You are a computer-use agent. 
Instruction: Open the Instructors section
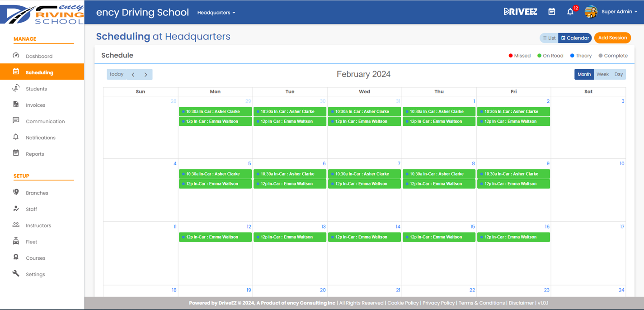(x=38, y=225)
